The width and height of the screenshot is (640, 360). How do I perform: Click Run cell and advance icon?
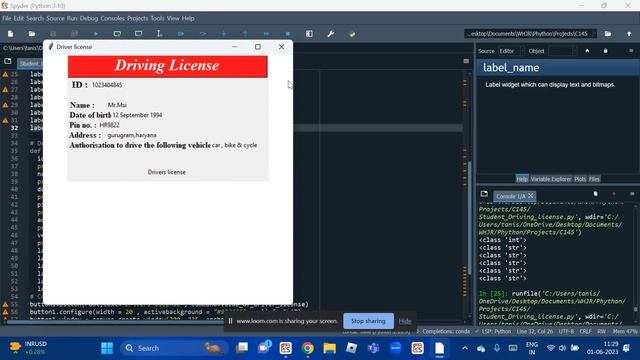click(138, 34)
